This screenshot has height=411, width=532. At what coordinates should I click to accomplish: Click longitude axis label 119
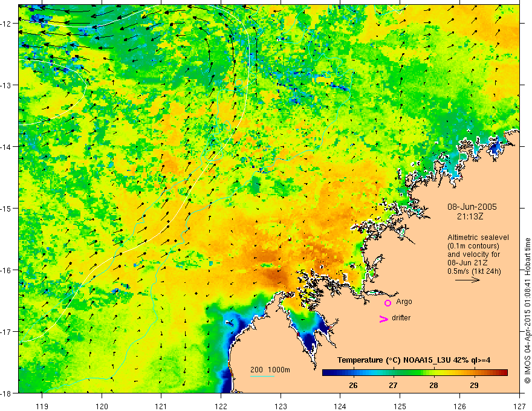(42, 406)
